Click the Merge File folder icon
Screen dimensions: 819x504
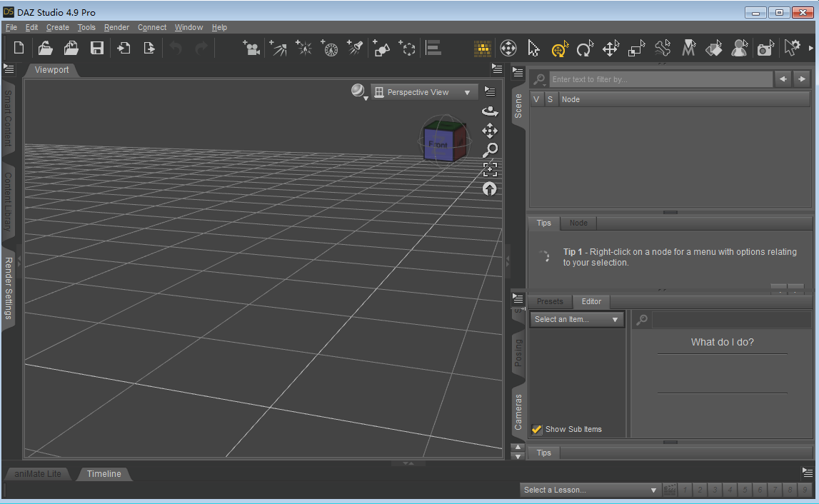(x=71, y=48)
